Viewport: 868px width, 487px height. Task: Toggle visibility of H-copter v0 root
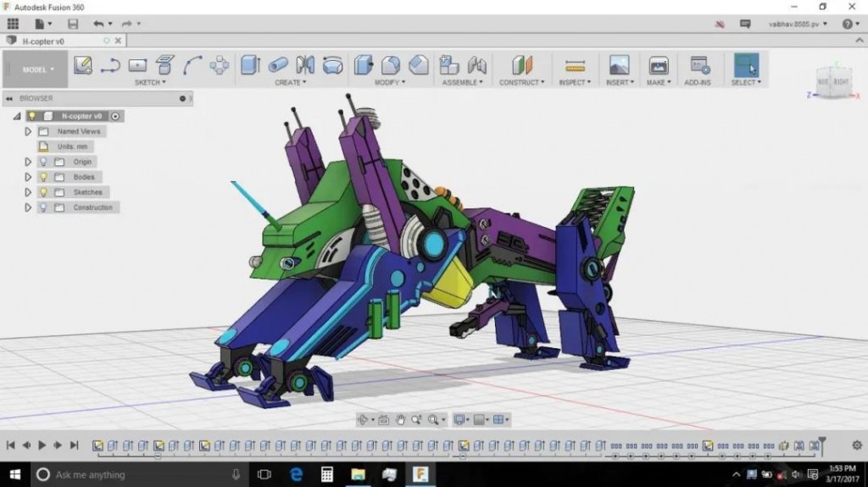[x=32, y=116]
